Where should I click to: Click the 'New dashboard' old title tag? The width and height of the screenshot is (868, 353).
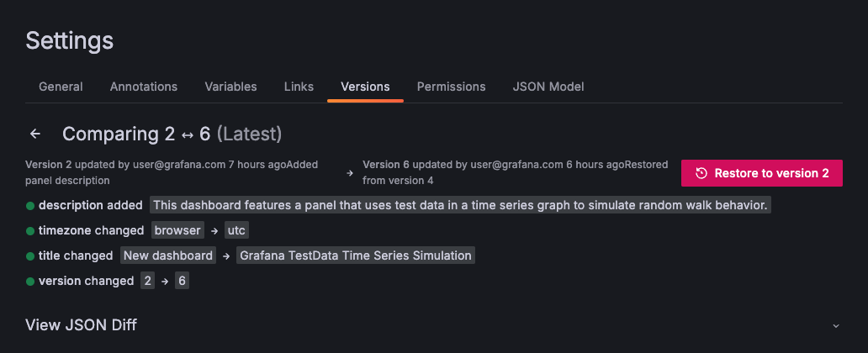point(168,256)
